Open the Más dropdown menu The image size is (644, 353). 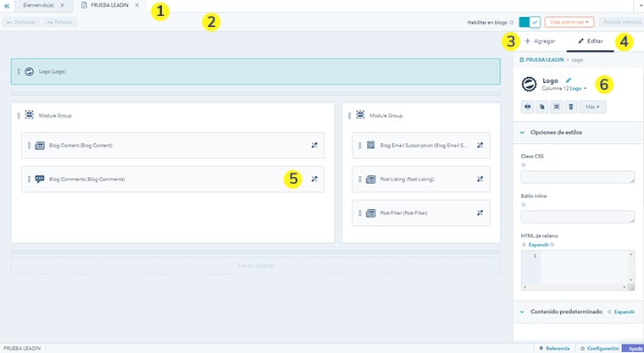coord(593,108)
